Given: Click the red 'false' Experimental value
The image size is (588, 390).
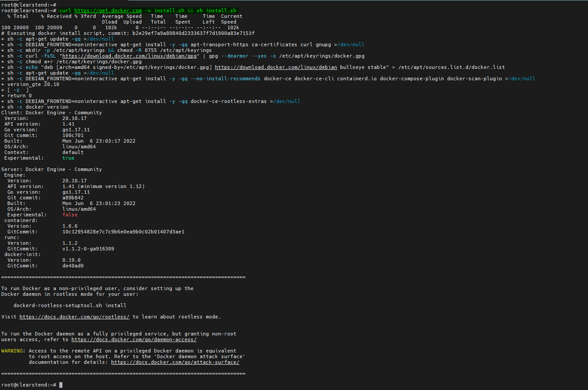Looking at the screenshot, I should click(x=70, y=215).
